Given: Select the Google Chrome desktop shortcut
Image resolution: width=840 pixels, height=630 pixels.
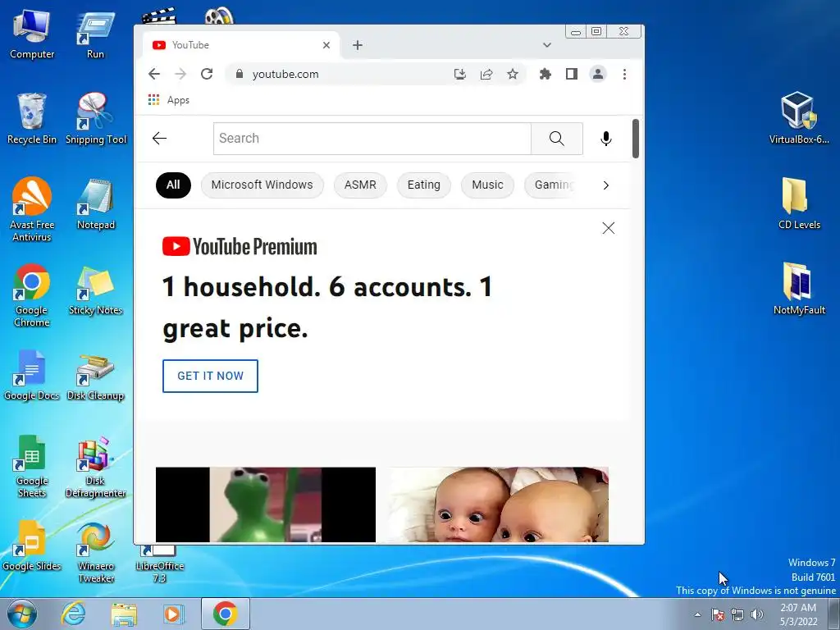Looking at the screenshot, I should tap(32, 295).
